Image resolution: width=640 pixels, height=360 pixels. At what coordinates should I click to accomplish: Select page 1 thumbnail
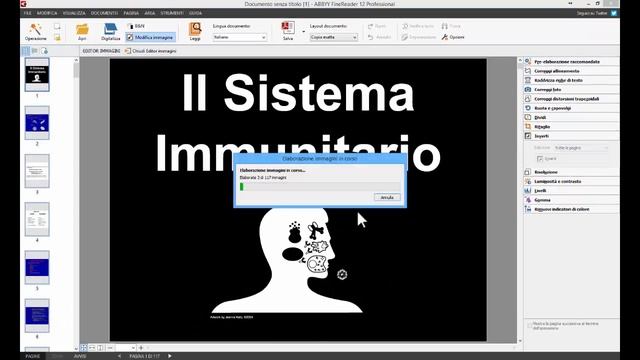point(37,75)
